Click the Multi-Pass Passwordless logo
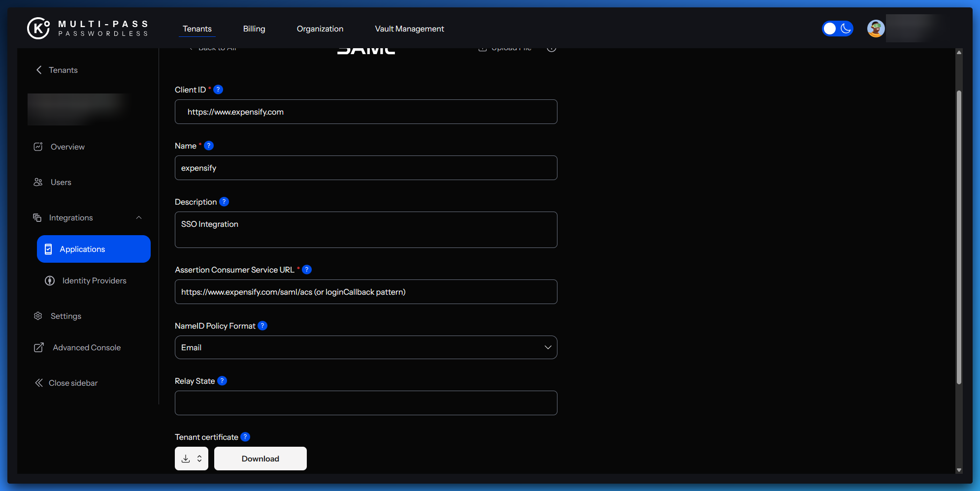The height and width of the screenshot is (491, 980). click(x=88, y=28)
